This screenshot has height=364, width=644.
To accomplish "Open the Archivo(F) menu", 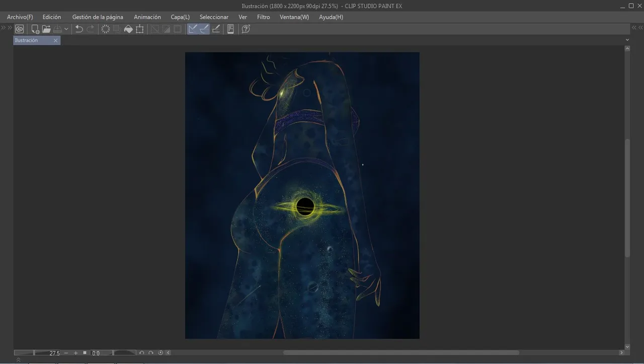I will click(x=20, y=17).
